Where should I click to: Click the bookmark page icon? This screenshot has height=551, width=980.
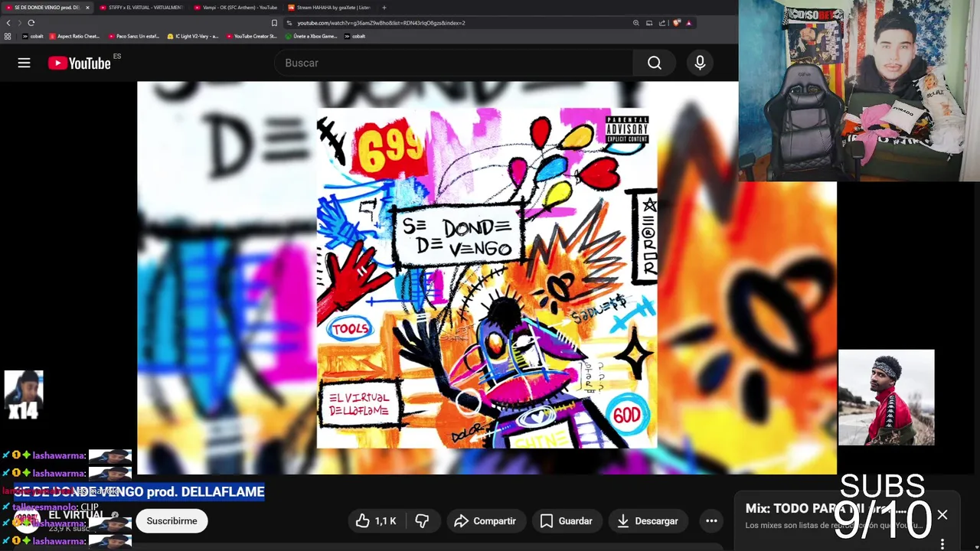tap(274, 23)
